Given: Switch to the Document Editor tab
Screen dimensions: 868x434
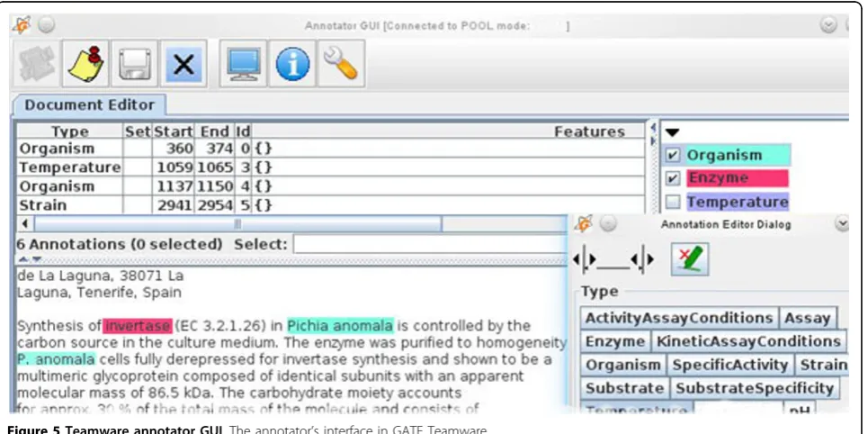Looking at the screenshot, I should 90,105.
